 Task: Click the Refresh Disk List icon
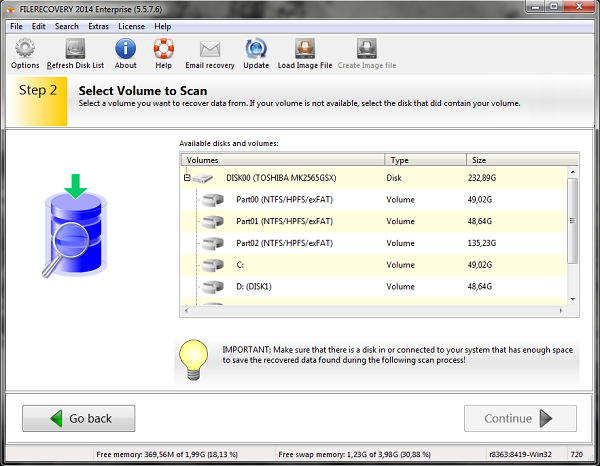[x=75, y=48]
